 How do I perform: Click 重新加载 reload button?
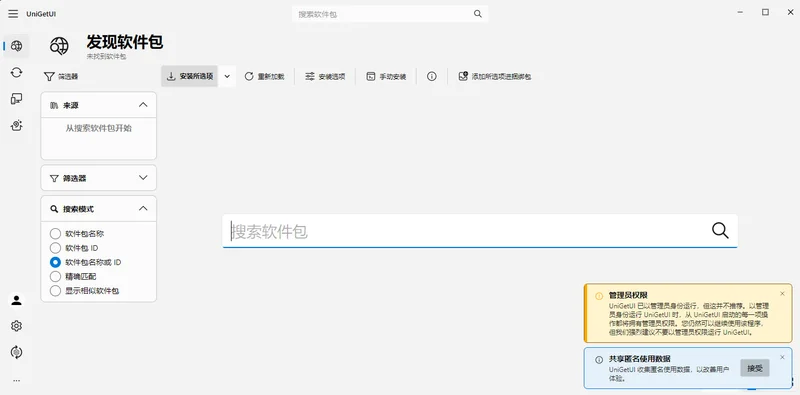pyautogui.click(x=264, y=77)
